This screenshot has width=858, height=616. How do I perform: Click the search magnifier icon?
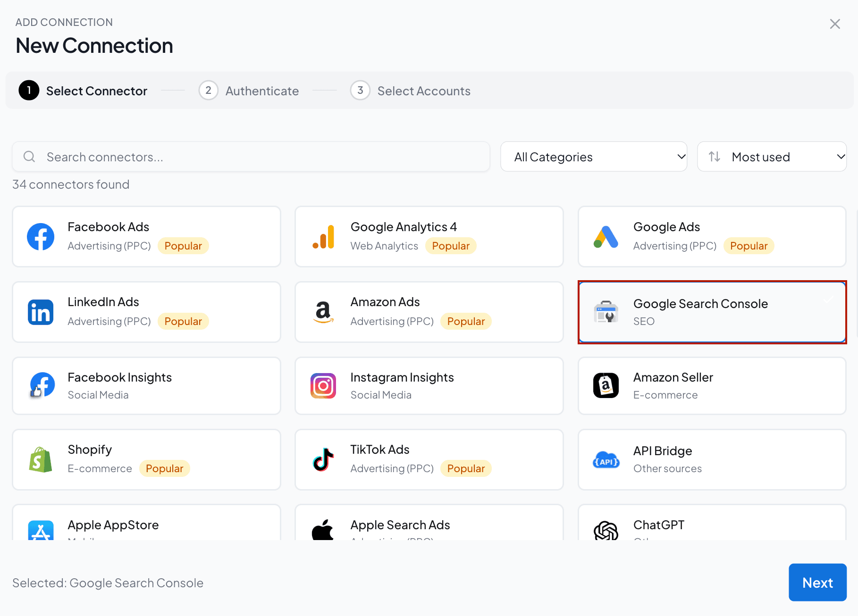click(x=29, y=157)
